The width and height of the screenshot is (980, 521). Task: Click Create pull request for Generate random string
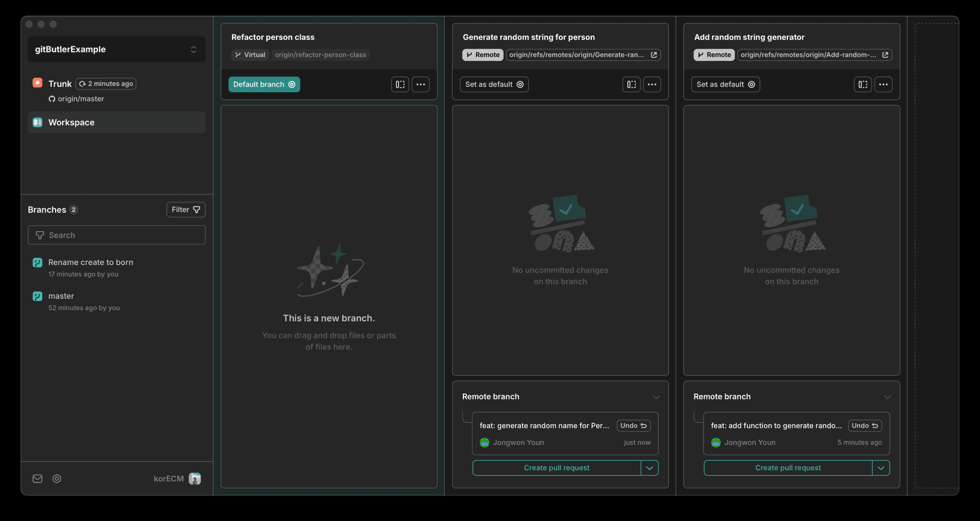point(556,468)
